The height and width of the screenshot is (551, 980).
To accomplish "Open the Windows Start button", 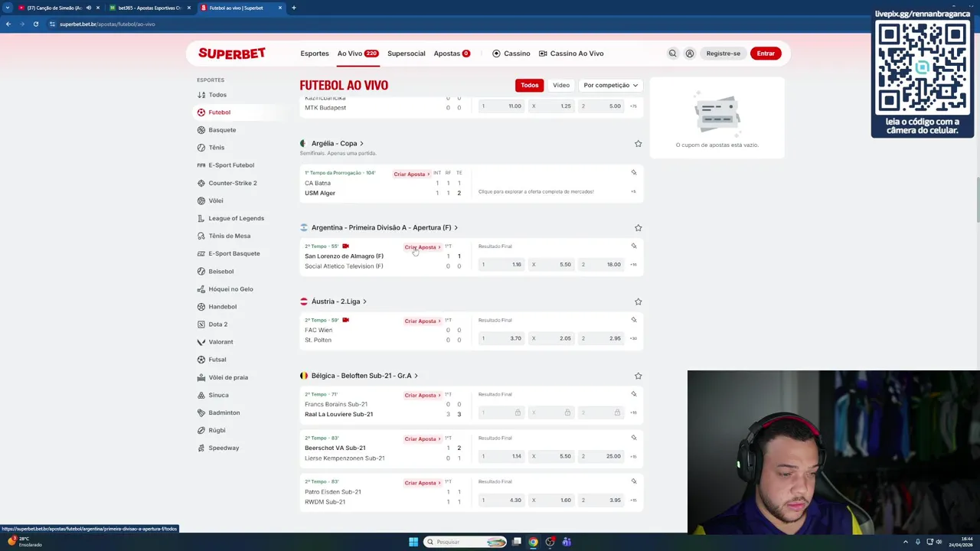I will coord(413,542).
